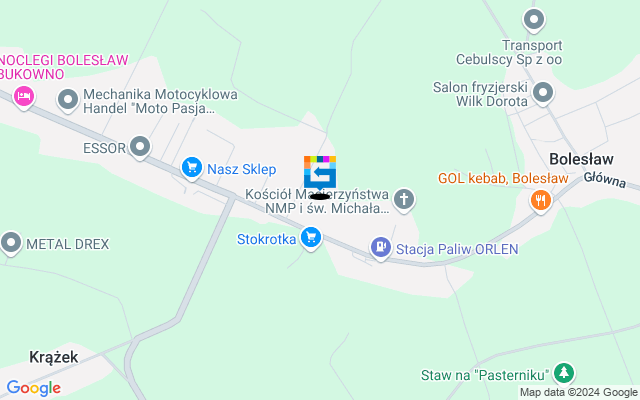Click the church cross marker icon
640x400 pixels.
coord(404,200)
